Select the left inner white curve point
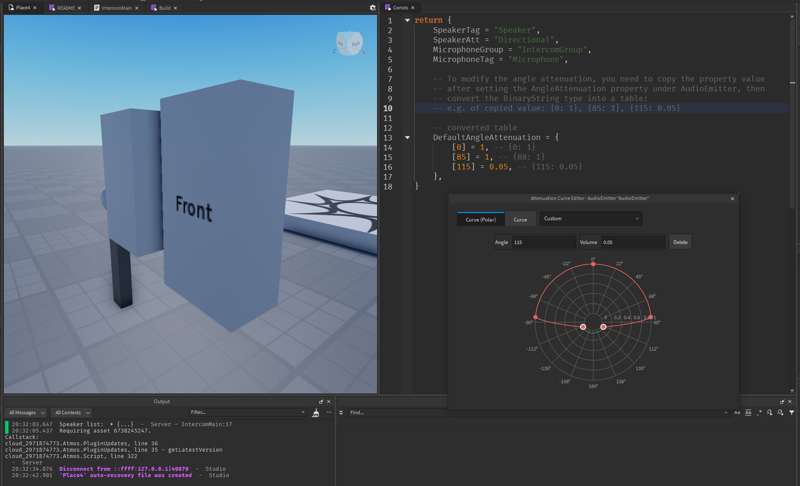The height and width of the screenshot is (486, 800). pos(583,327)
